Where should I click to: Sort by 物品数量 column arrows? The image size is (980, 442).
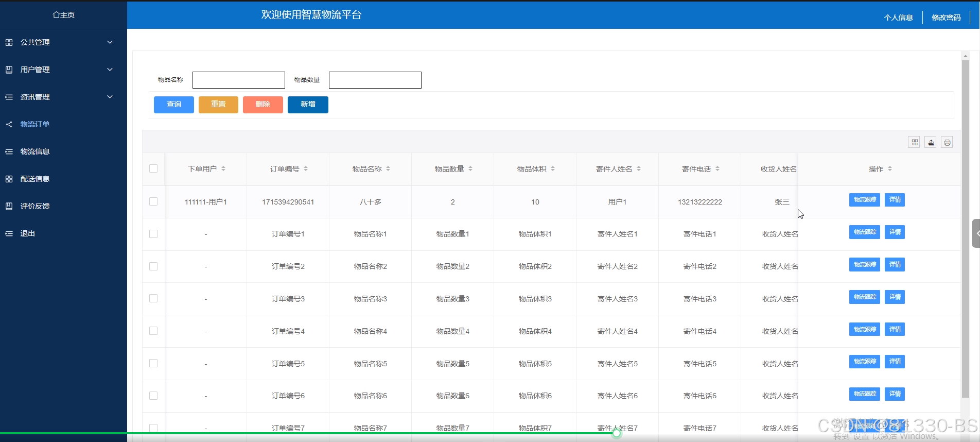click(470, 169)
